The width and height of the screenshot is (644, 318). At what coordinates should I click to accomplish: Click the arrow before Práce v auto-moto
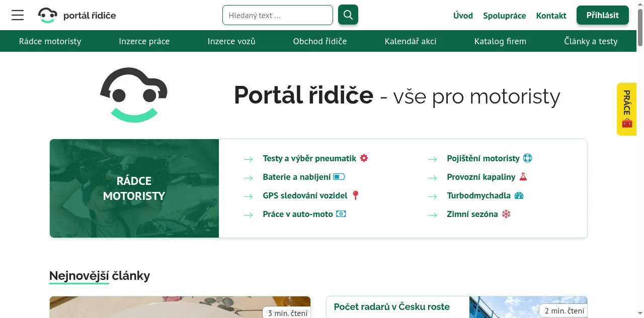249,215
